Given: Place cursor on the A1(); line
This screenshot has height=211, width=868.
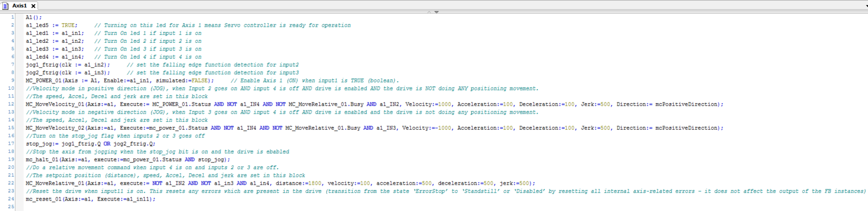Looking at the screenshot, I should click(x=34, y=18).
